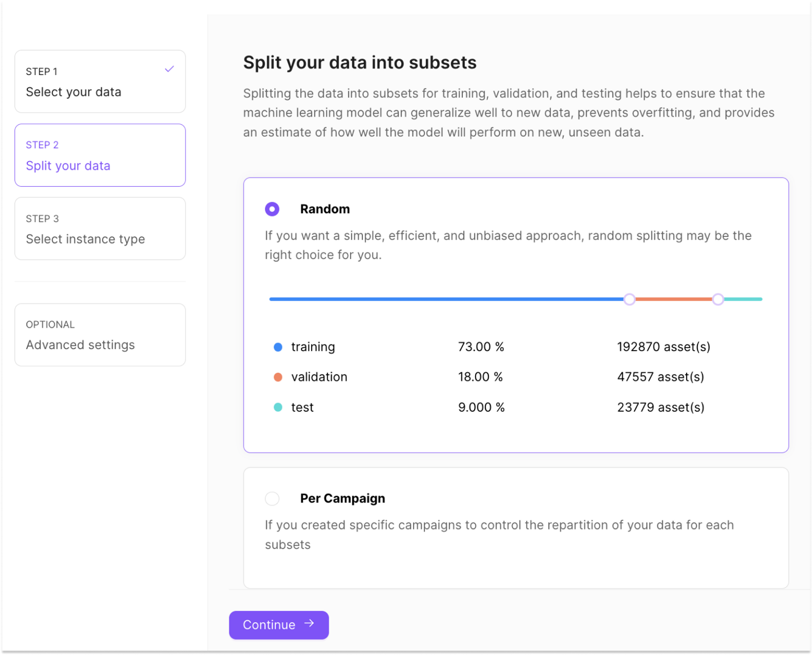Click the orange validation legend dot
Viewport: 812px width, 655px height.
(278, 377)
